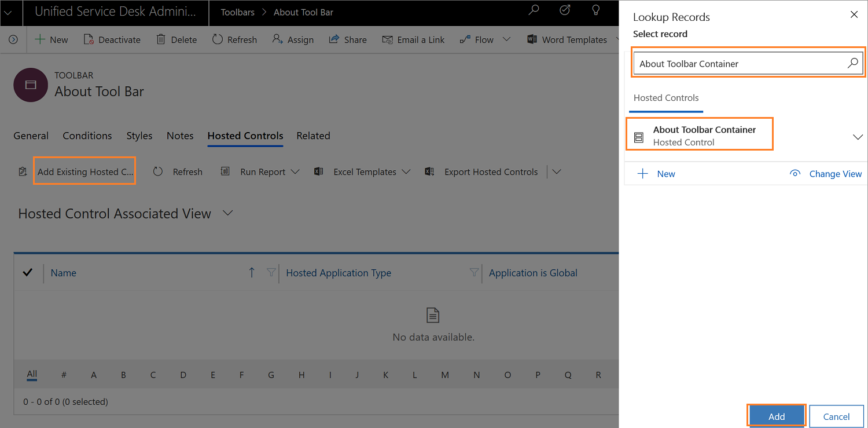This screenshot has height=428, width=868.
Task: Click the Add button
Action: (777, 416)
